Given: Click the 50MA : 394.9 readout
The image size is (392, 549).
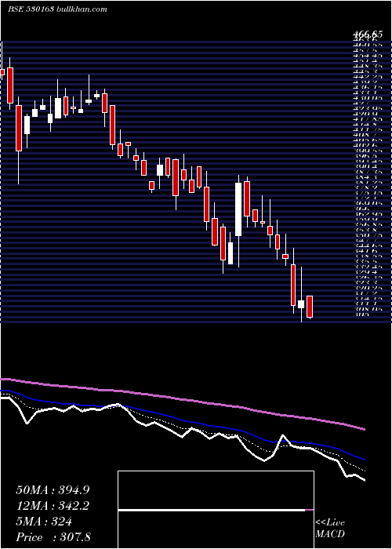Looking at the screenshot, I should 53,490.
